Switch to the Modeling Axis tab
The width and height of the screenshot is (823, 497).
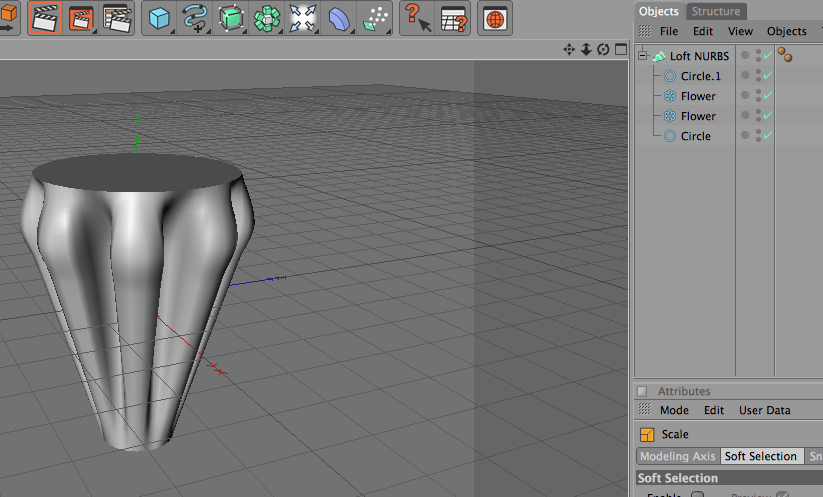(x=678, y=456)
